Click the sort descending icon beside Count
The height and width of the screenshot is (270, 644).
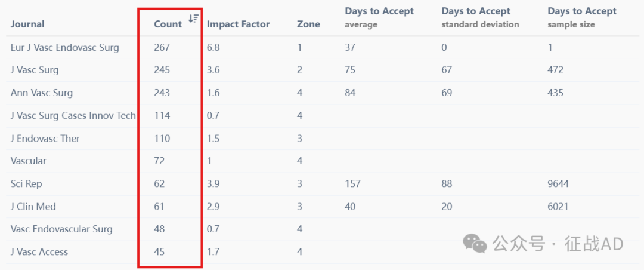(193, 18)
